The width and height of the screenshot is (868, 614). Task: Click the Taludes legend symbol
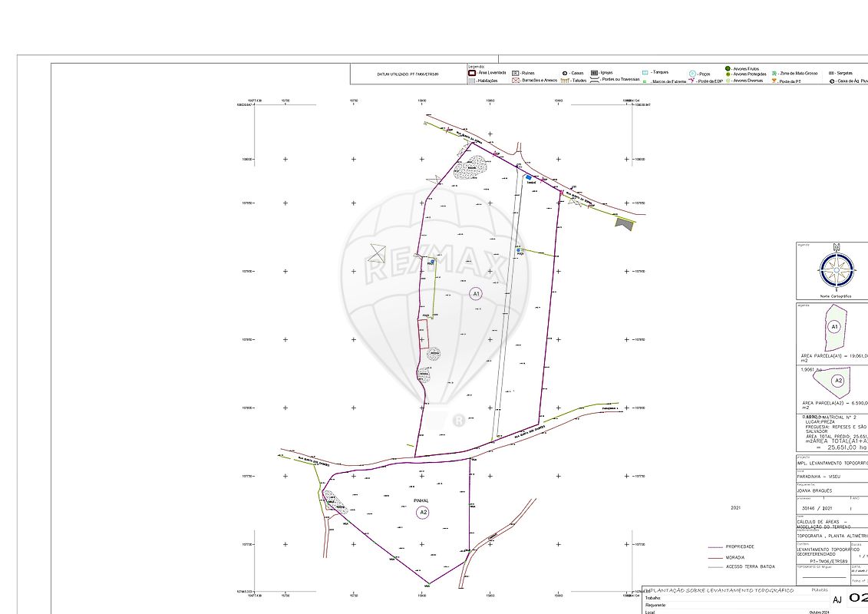pyautogui.click(x=565, y=81)
